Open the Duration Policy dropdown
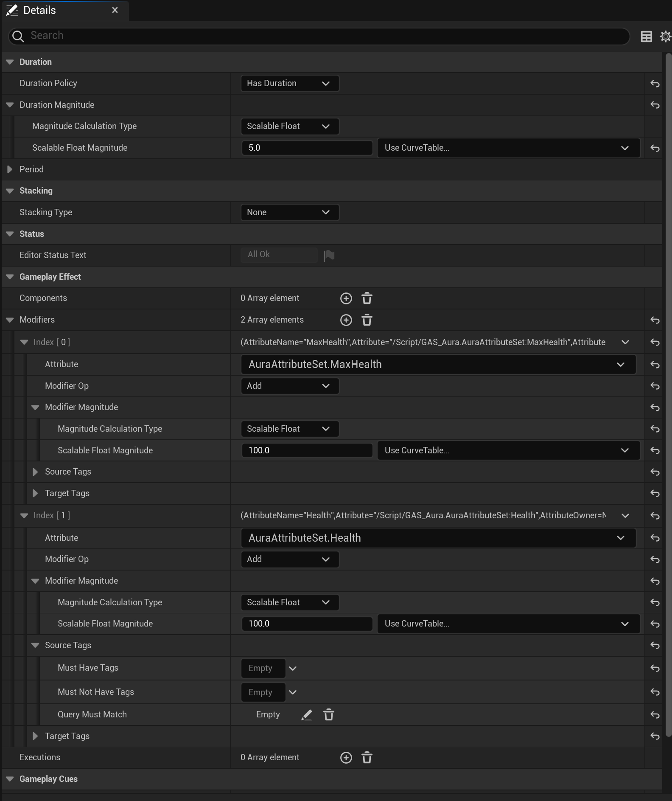The height and width of the screenshot is (801, 672). [289, 84]
